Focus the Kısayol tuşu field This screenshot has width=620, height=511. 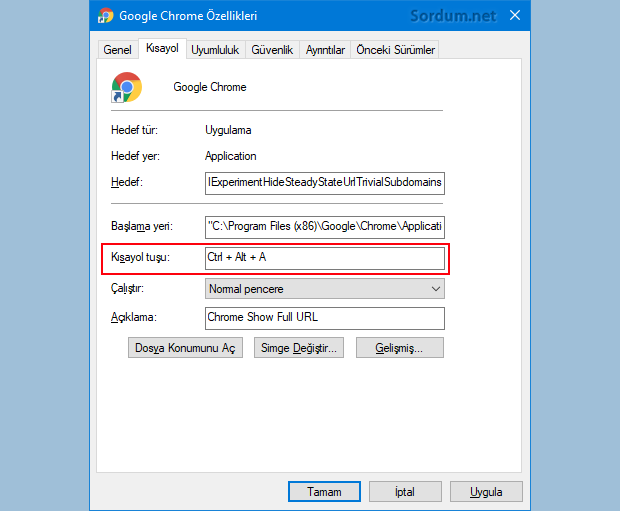click(x=325, y=258)
